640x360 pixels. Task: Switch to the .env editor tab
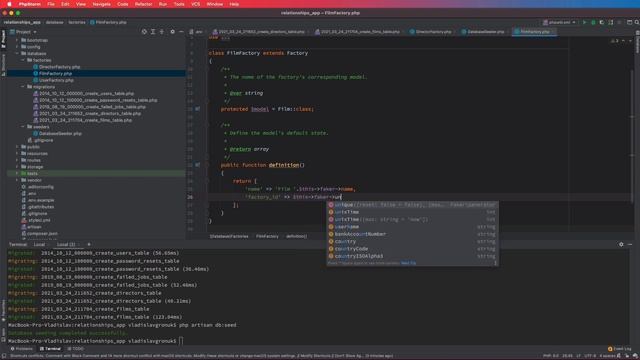[196, 31]
